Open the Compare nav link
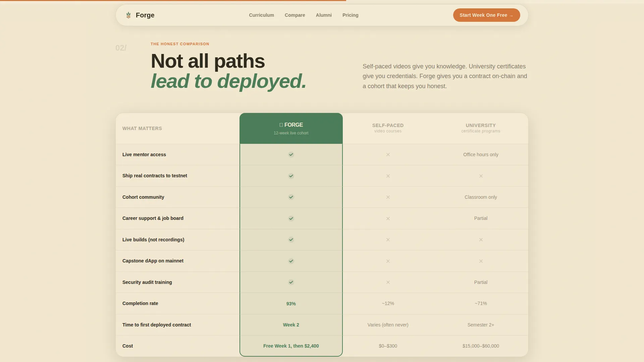 click(295, 15)
